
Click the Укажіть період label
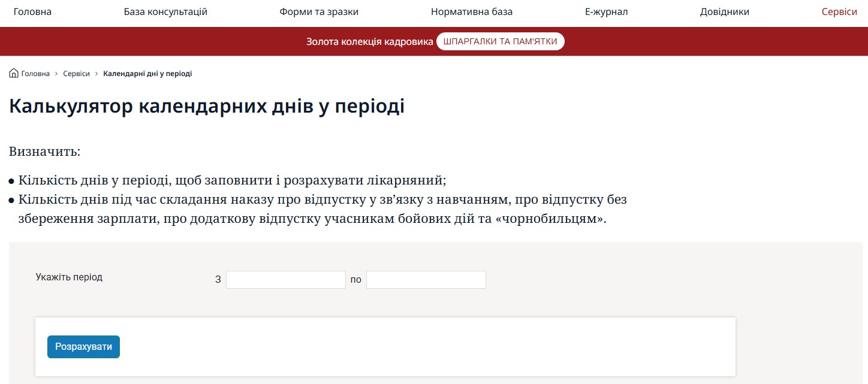point(69,277)
